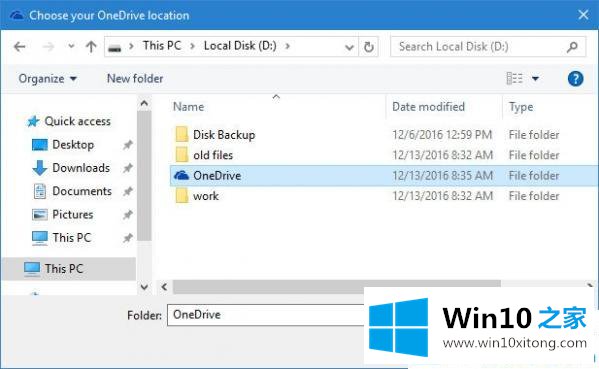Viewport: 599px width, 369px height.
Task: Select the Disk Backup folder
Action: tap(224, 135)
